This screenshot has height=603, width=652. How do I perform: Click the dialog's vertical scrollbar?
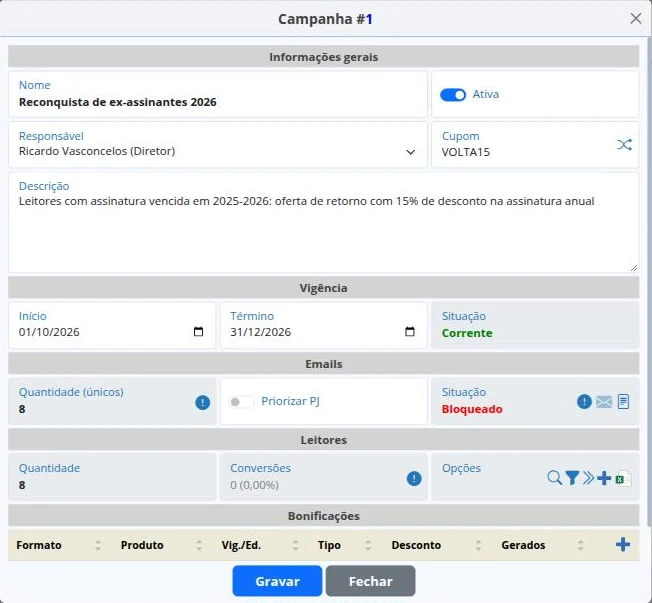click(650, 283)
